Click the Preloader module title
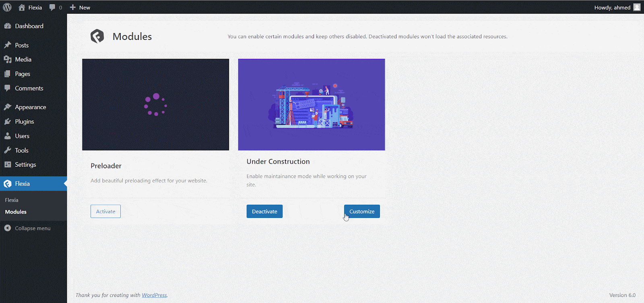This screenshot has width=644, height=303. pos(106,166)
